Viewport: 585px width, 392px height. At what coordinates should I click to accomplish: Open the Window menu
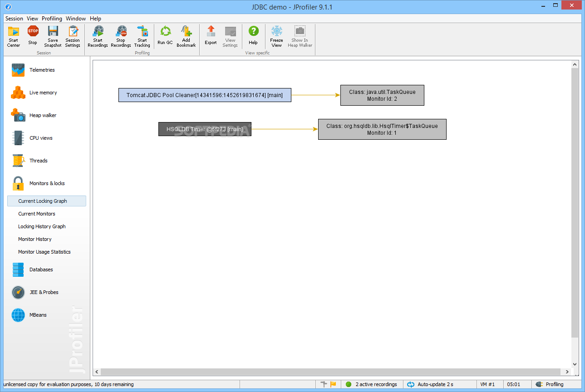pos(76,19)
